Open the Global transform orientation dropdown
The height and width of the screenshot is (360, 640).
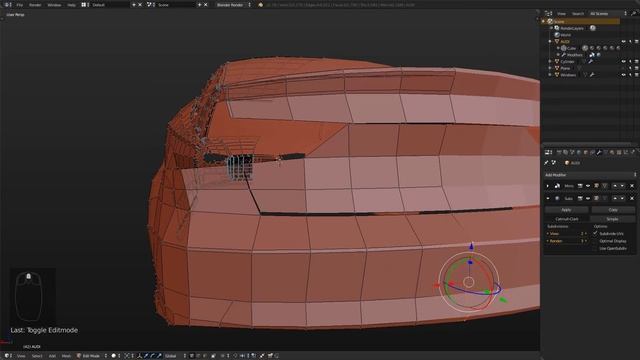(x=176, y=356)
